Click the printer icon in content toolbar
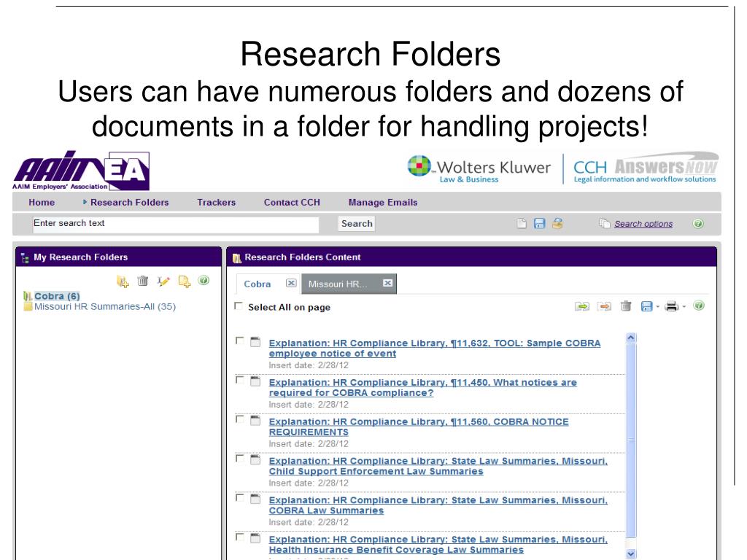Image resolution: width=747 pixels, height=560 pixels. [672, 306]
